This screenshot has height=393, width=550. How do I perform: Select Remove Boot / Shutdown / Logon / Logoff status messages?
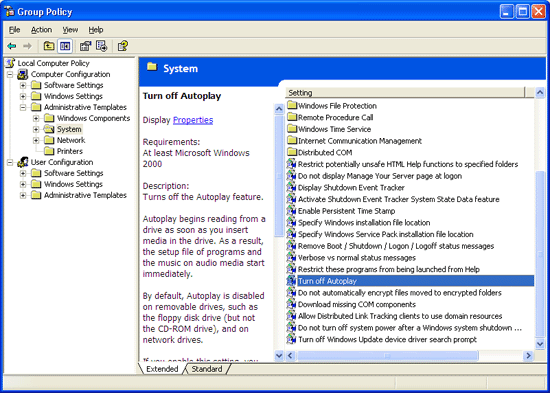pyautogui.click(x=396, y=246)
